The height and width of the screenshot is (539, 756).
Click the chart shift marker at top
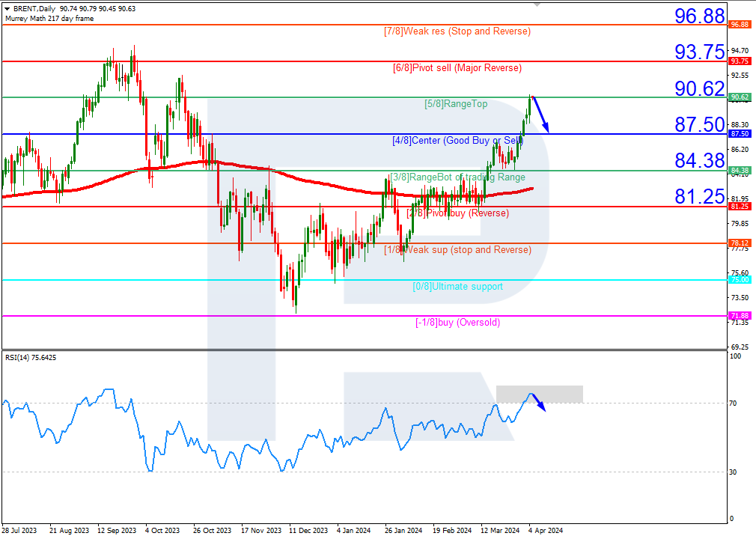pyautogui.click(x=537, y=4)
